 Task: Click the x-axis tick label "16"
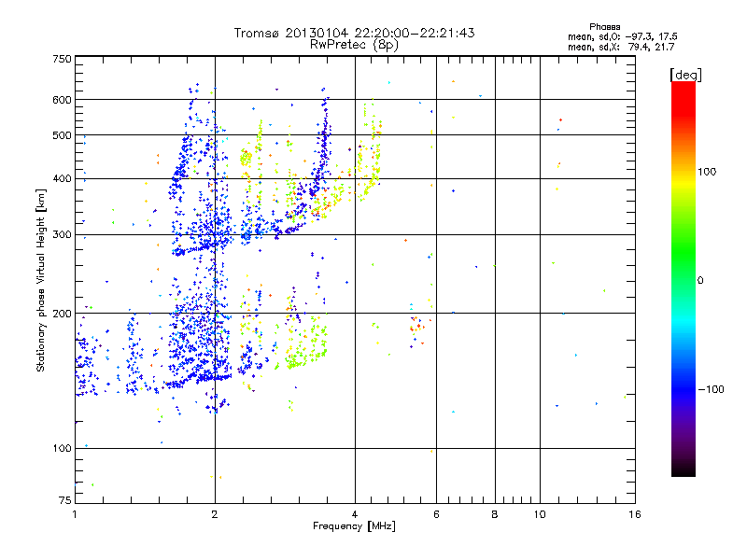tap(635, 514)
